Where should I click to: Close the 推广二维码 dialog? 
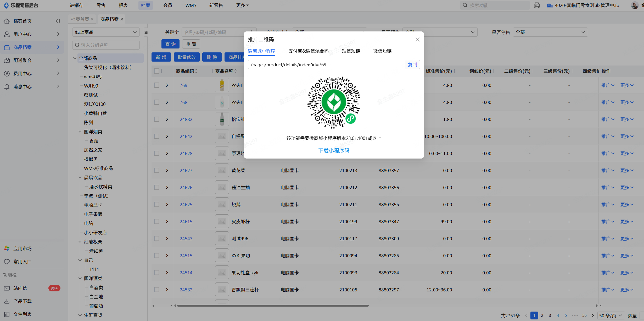click(417, 40)
